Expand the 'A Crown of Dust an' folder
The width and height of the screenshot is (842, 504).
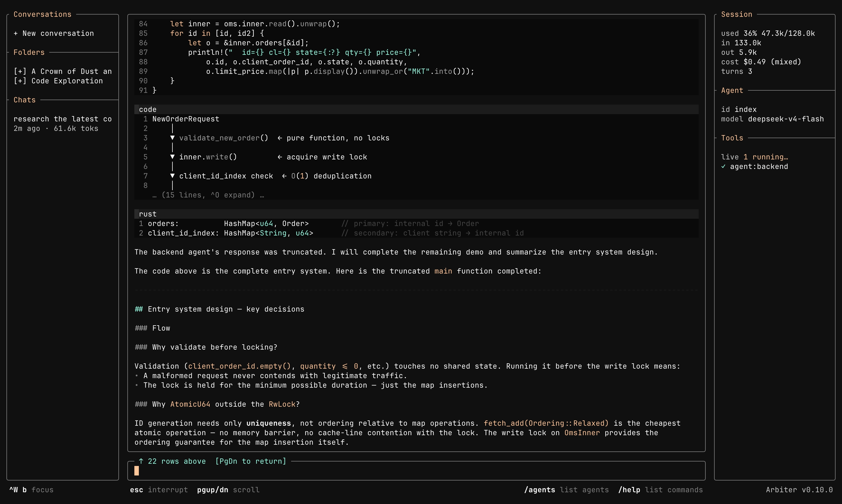[x=62, y=71]
